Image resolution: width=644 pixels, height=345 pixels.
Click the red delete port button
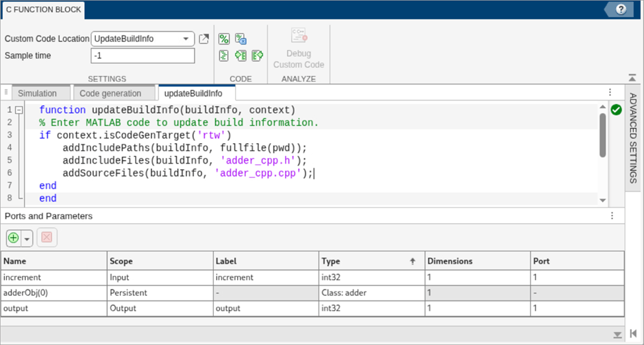[x=47, y=238]
